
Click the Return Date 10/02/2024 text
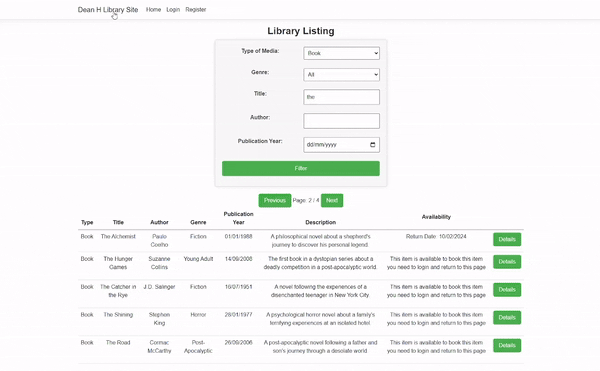pos(436,236)
